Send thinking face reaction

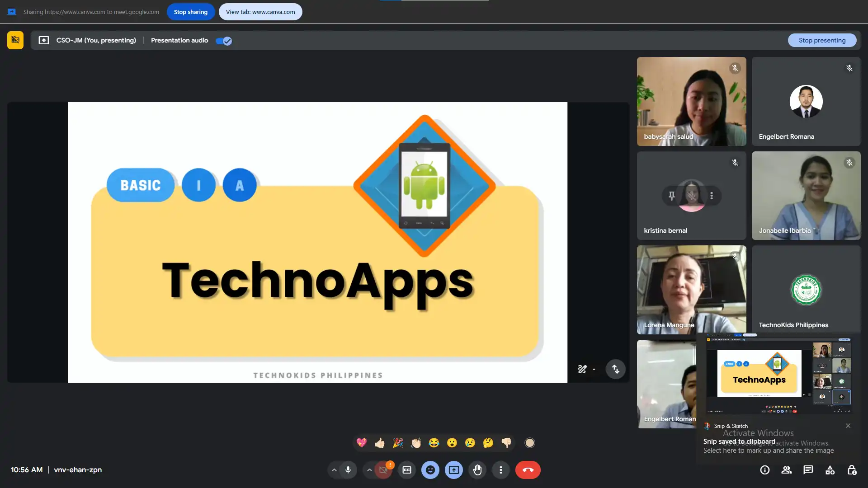click(488, 443)
